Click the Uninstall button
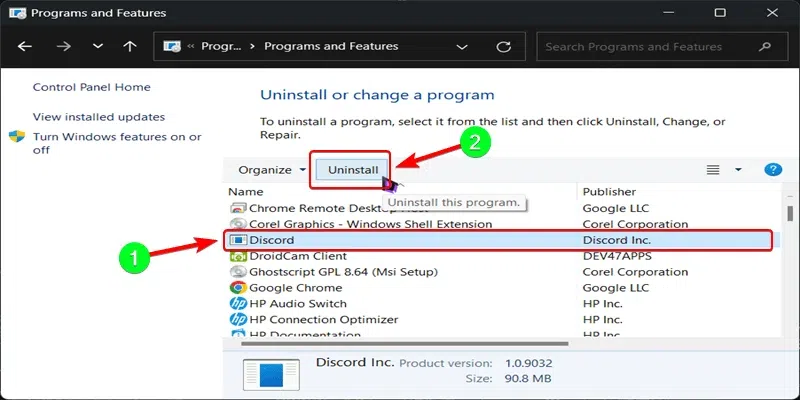This screenshot has height=400, width=800. pyautogui.click(x=353, y=170)
